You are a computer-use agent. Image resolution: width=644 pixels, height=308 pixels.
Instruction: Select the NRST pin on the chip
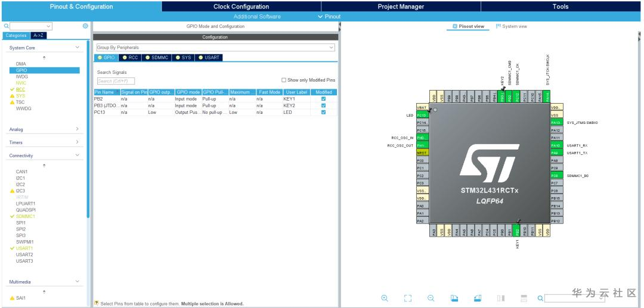click(423, 153)
